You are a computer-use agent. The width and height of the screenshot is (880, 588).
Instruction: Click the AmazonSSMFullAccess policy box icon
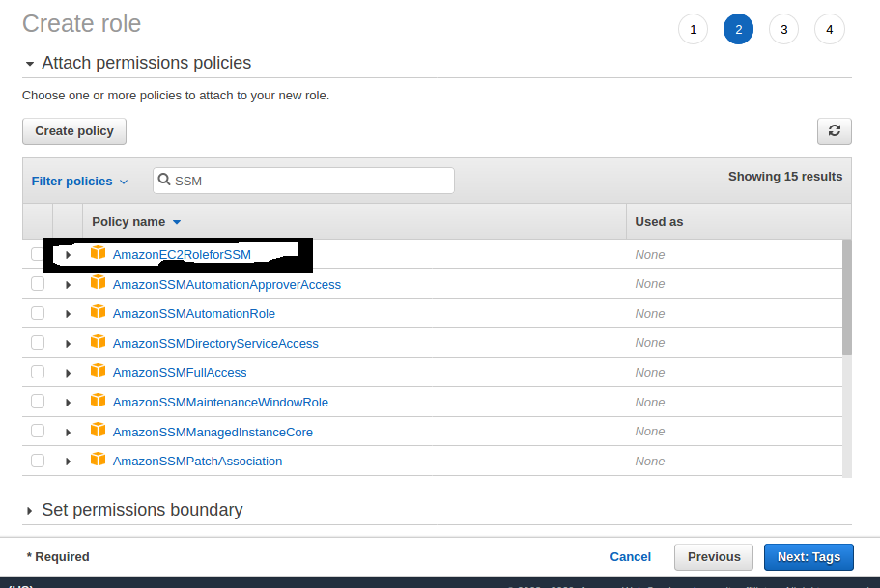pyautogui.click(x=99, y=371)
